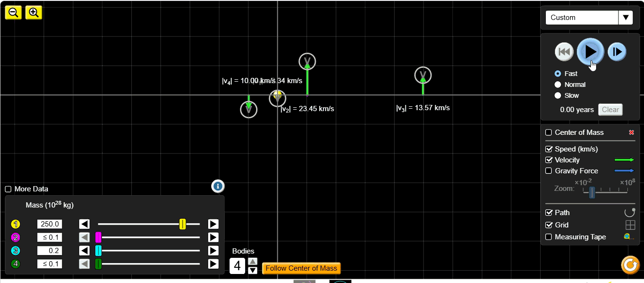
Task: Click the grid icon beside Grid checkbox
Action: click(x=630, y=225)
